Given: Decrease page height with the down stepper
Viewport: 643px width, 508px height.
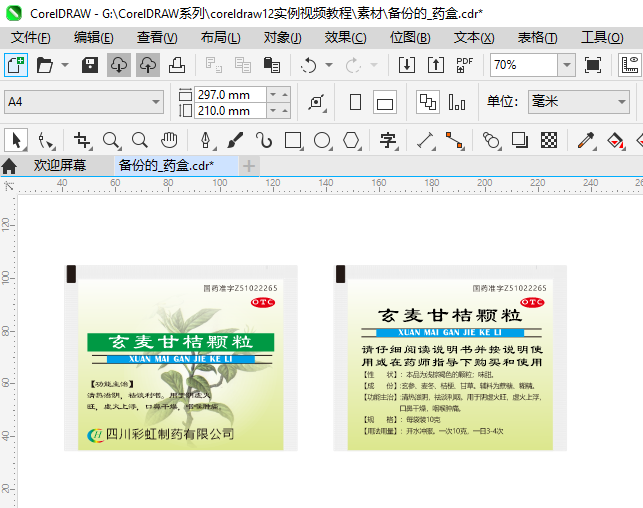Looking at the screenshot, I should [x=273, y=111].
